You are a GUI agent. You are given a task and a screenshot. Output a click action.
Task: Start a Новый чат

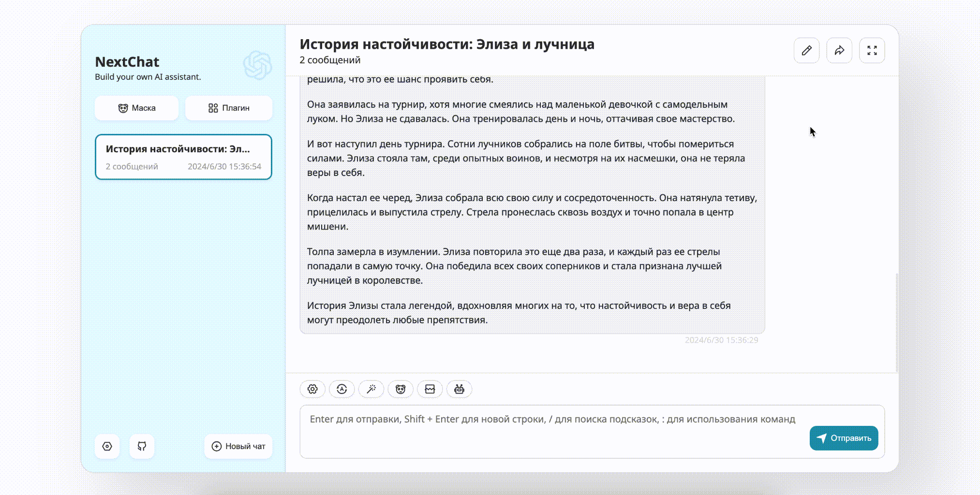pyautogui.click(x=238, y=446)
